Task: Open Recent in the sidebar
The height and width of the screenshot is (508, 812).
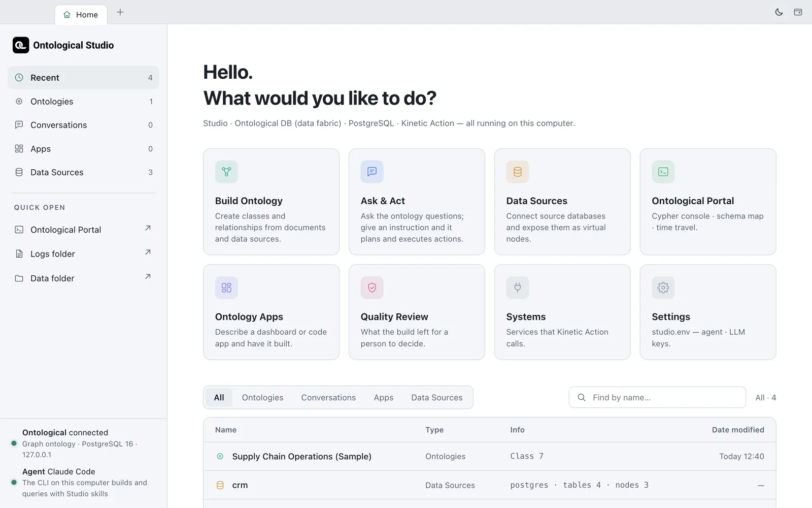Action: pos(83,78)
